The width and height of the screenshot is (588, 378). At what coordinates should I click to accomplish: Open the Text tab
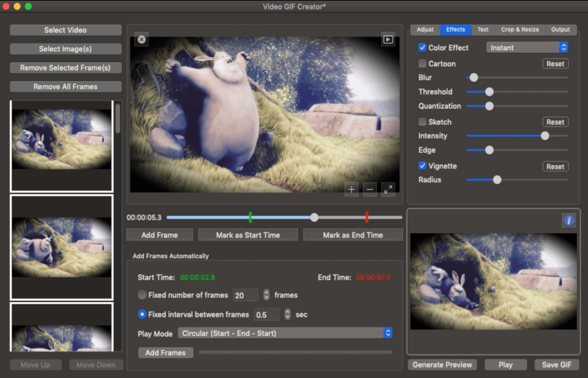tap(483, 30)
